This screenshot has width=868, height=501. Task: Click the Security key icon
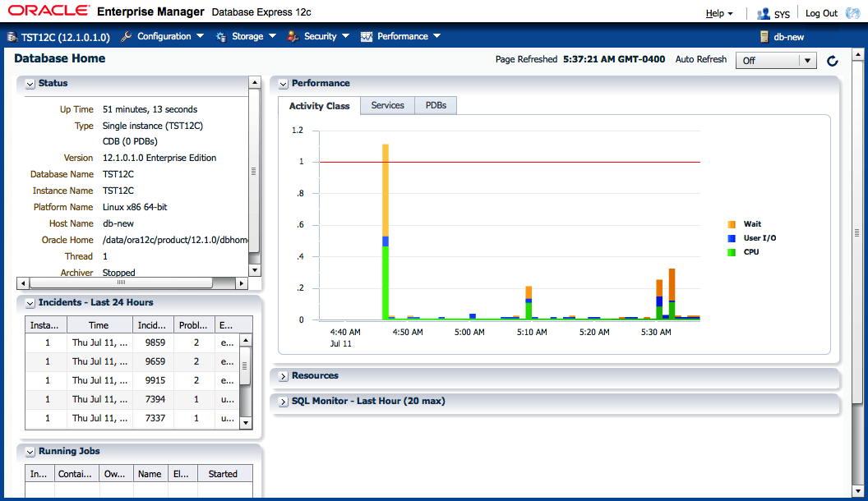pos(293,36)
